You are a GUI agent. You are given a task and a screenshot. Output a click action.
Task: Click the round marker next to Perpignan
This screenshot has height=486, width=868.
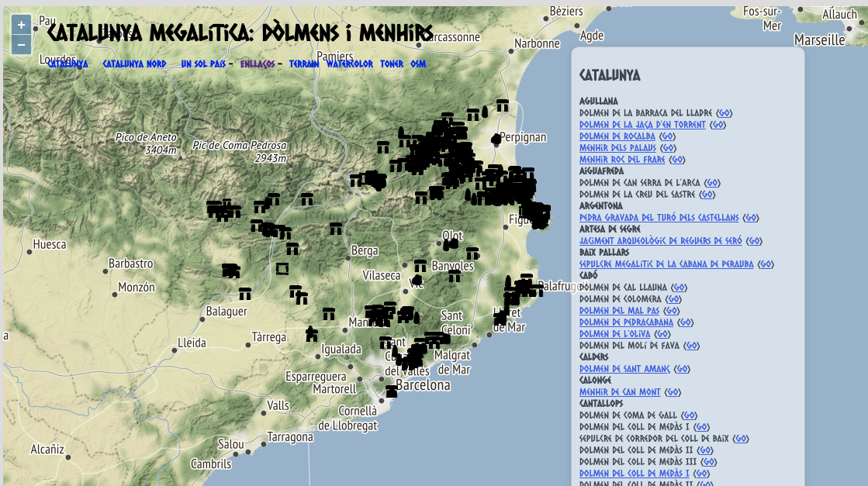[496, 140]
